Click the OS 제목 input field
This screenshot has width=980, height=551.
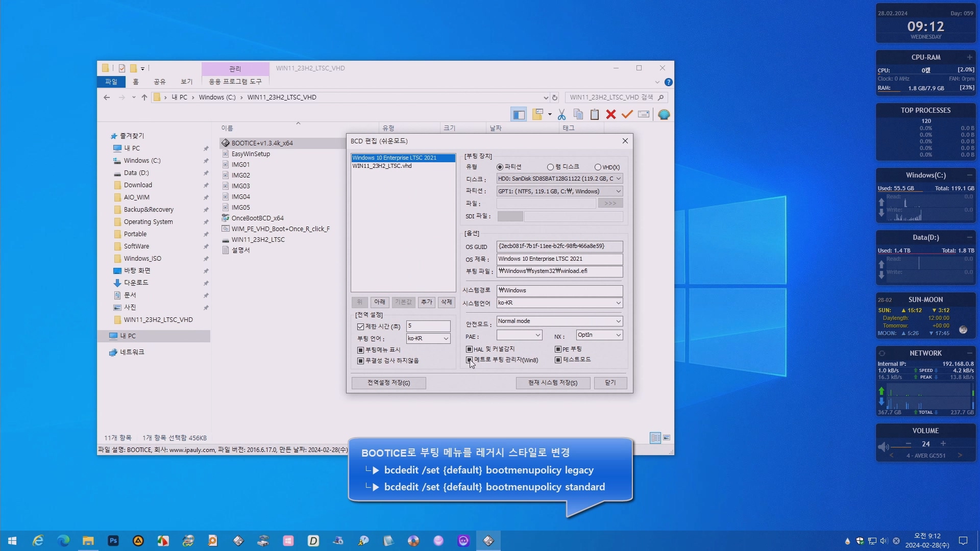[x=559, y=259]
